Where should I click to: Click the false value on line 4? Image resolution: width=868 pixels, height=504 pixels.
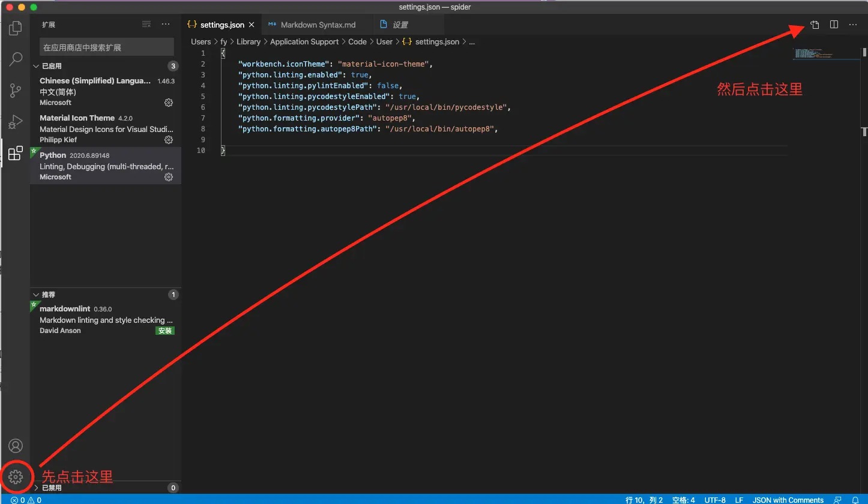click(388, 86)
